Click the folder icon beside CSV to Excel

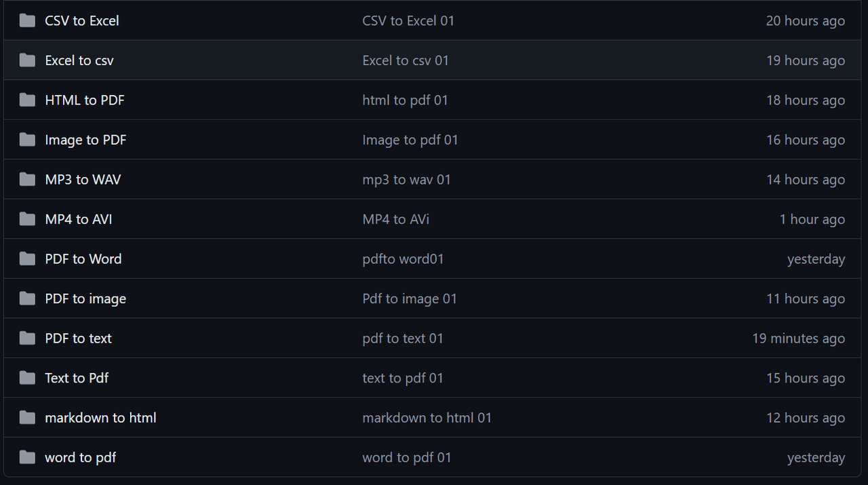click(27, 20)
